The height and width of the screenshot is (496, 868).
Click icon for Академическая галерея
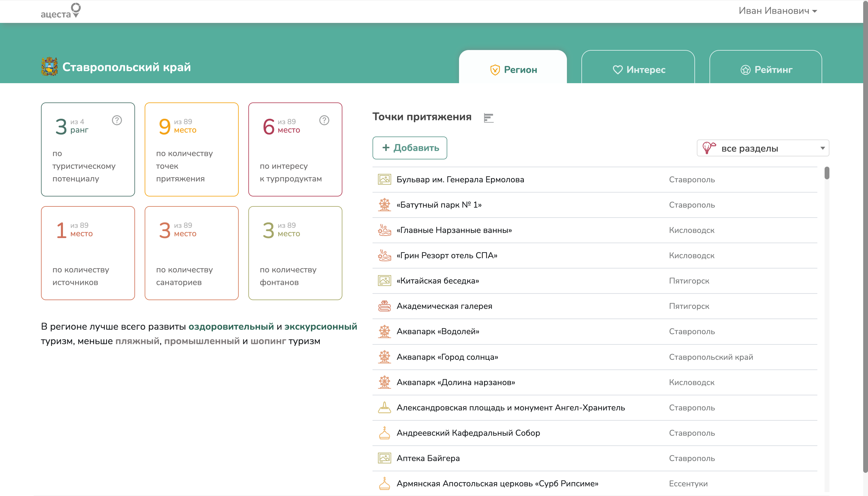pyautogui.click(x=384, y=306)
